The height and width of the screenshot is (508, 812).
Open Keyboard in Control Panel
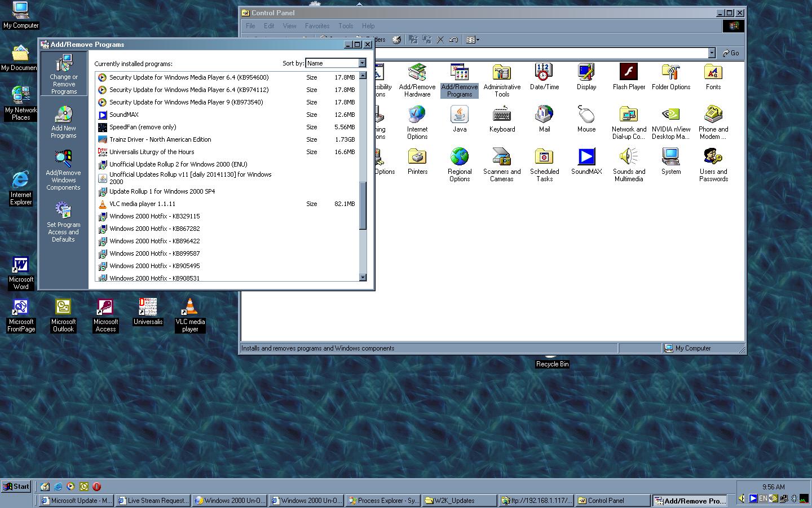click(x=502, y=119)
